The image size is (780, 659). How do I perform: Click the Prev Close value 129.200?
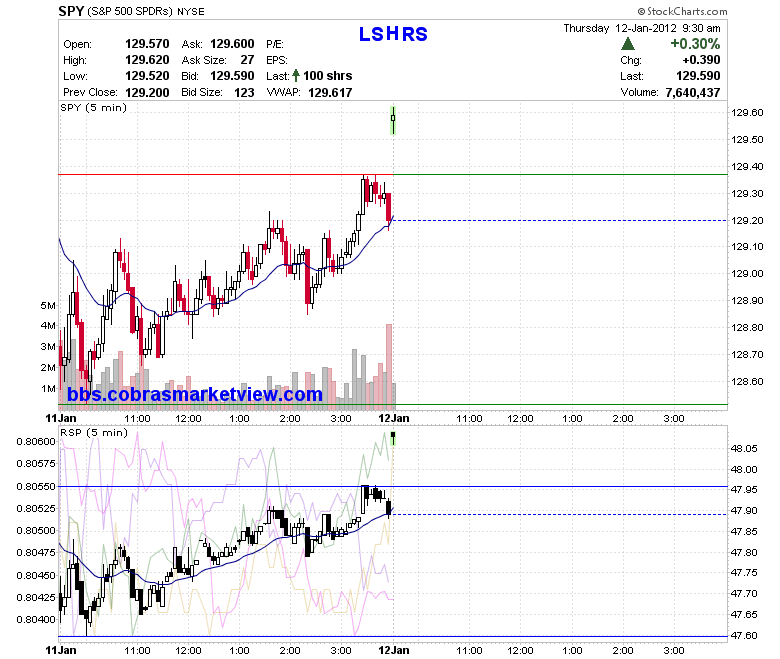(147, 93)
